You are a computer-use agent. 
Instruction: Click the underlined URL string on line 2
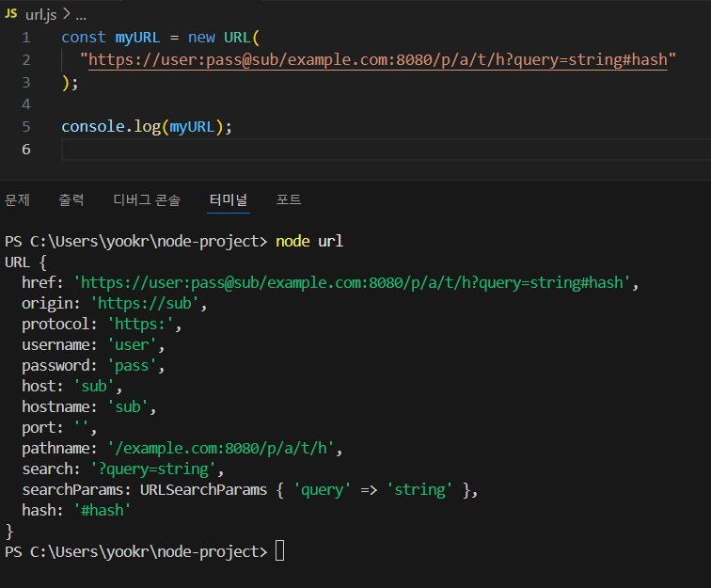pos(378,60)
